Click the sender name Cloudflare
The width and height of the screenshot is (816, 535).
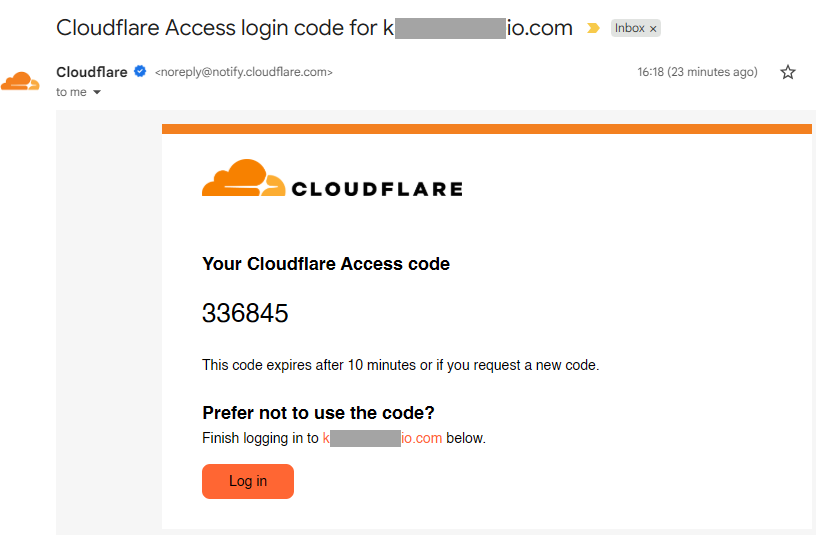tap(92, 72)
